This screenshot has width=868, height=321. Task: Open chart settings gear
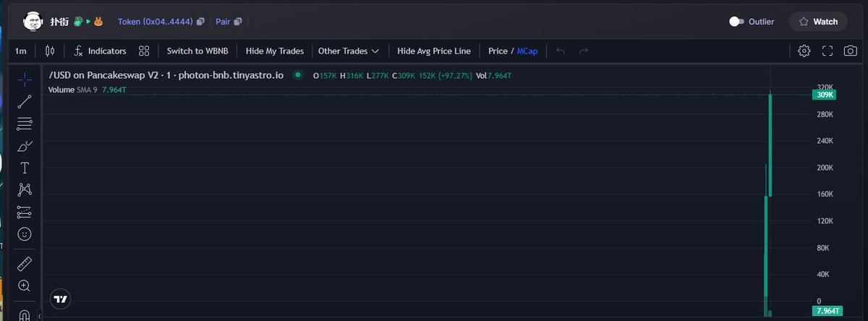point(804,51)
